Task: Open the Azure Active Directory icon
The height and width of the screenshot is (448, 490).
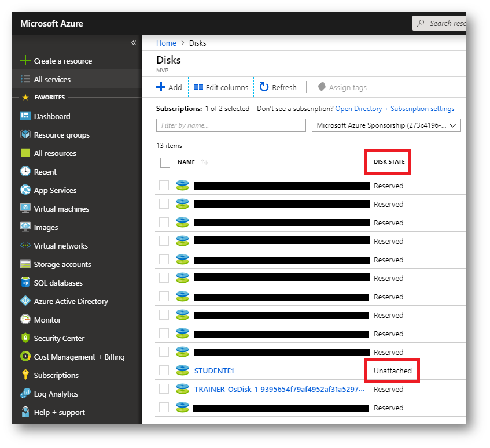Action: (x=25, y=301)
